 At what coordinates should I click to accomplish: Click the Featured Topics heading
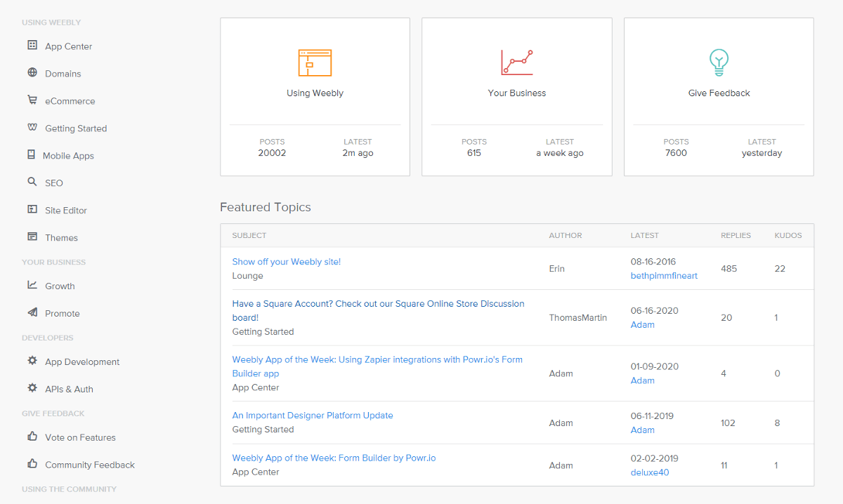(x=266, y=207)
